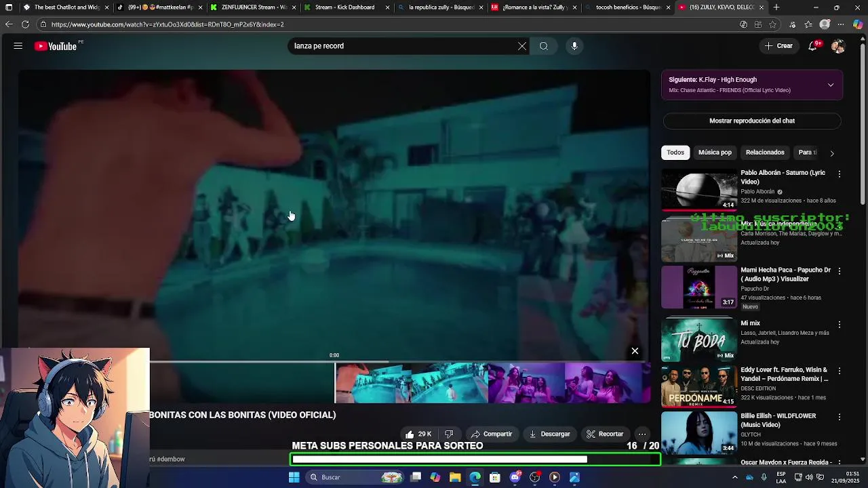This screenshot has width=868, height=488.
Task: Open more actions menu next to Recortar
Action: coord(642,434)
